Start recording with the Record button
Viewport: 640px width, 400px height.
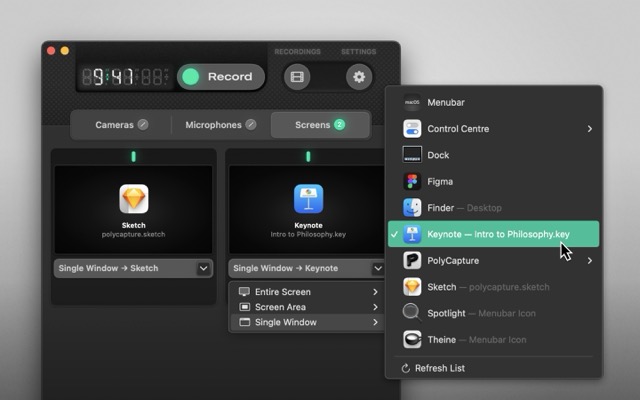221,77
